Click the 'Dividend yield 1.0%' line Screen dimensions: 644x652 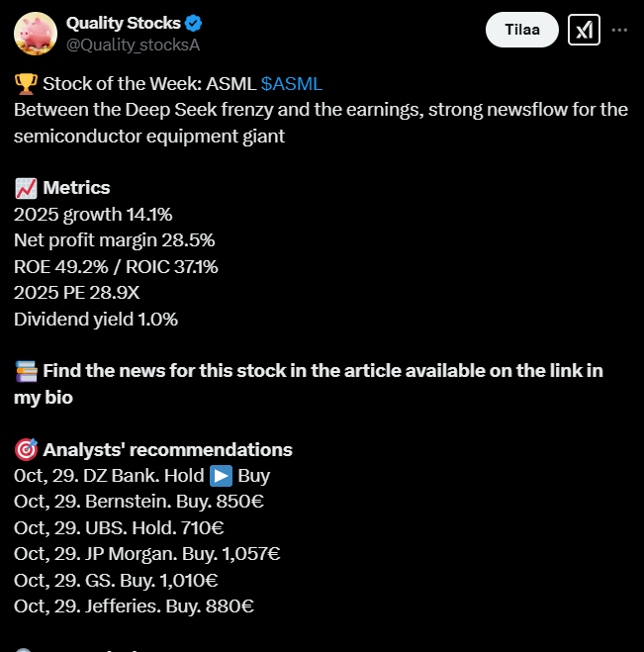pos(96,319)
